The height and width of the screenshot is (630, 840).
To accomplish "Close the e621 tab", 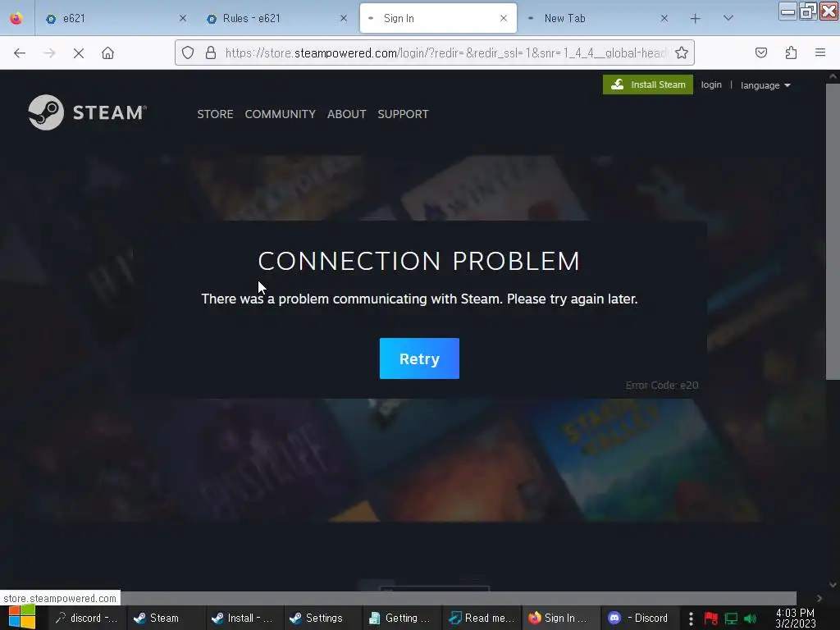I will 183,18.
